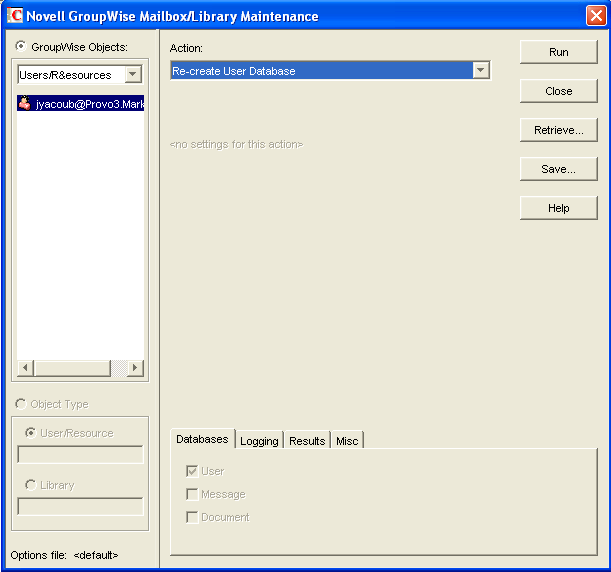Select jyacoub@Provo3 entry text
The image size is (611, 572).
[x=90, y=104]
